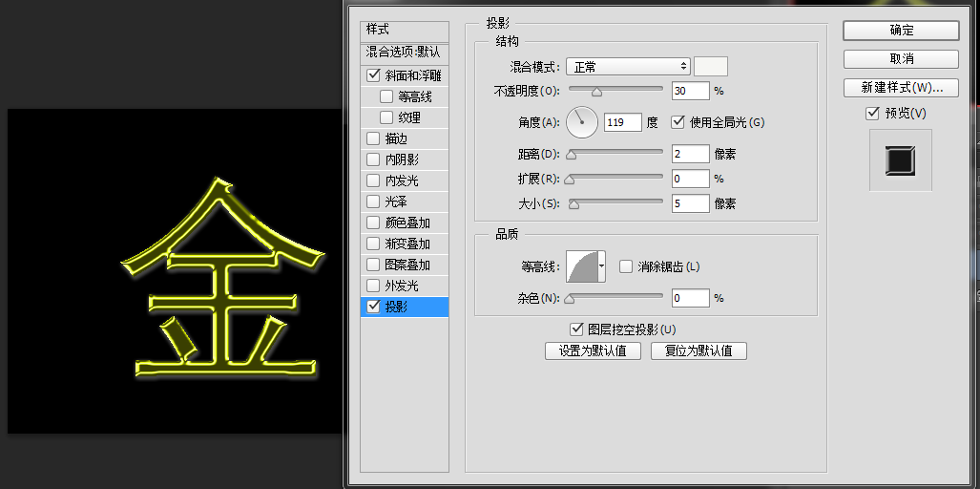Enable the 外发光 checkbox

pos(373,286)
